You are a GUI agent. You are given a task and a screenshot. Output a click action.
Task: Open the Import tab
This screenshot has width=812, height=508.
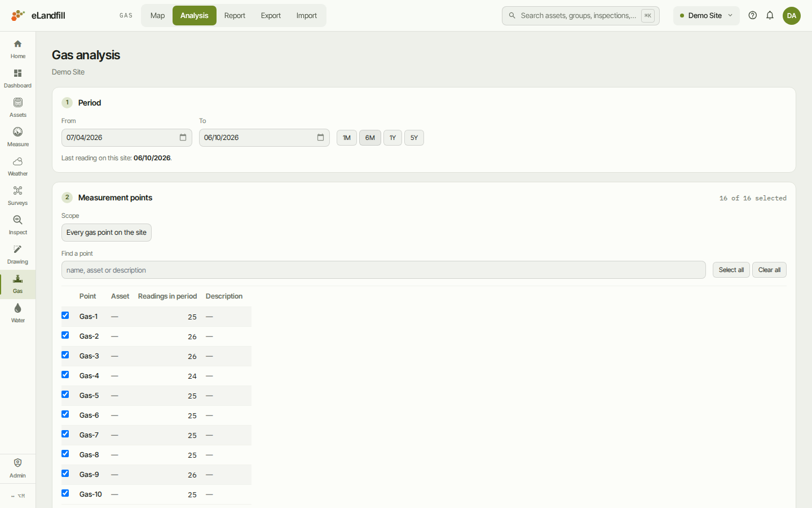307,15
